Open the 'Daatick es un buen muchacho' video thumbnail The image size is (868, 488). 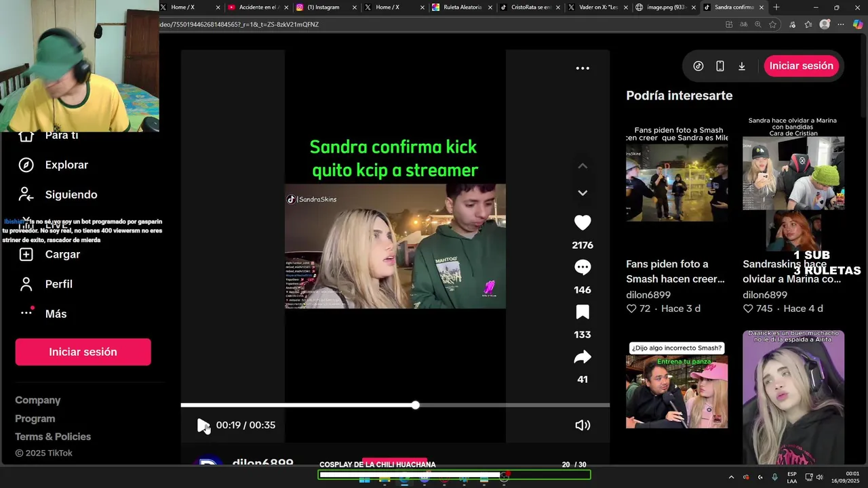point(793,397)
